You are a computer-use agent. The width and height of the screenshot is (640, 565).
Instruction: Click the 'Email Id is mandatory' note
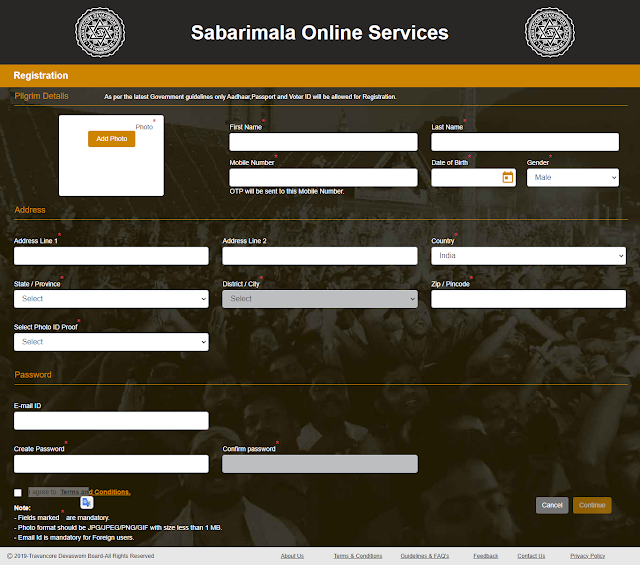click(74, 538)
